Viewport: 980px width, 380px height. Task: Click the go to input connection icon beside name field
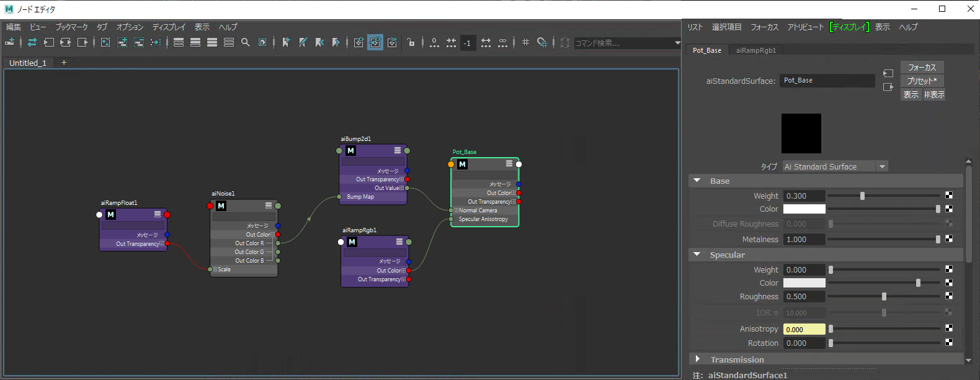coord(888,73)
